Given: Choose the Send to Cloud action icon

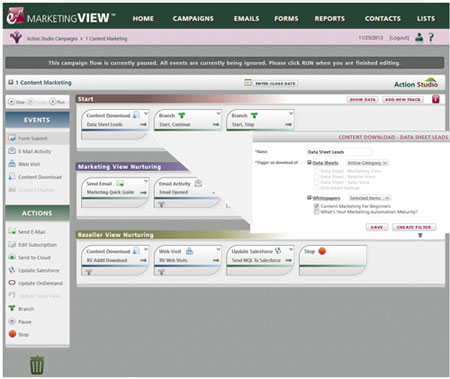Looking at the screenshot, I should point(12,257).
